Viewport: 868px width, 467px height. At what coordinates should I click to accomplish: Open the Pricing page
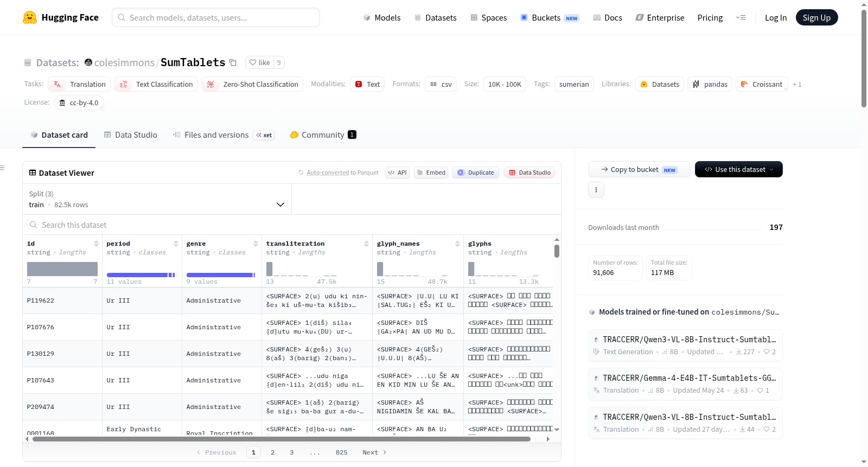point(710,17)
